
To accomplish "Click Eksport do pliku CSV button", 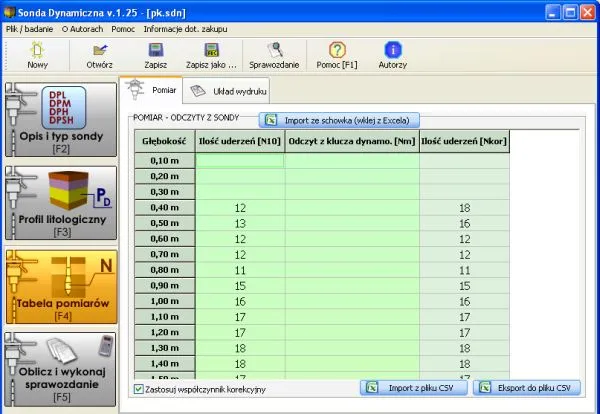I will pyautogui.click(x=526, y=388).
